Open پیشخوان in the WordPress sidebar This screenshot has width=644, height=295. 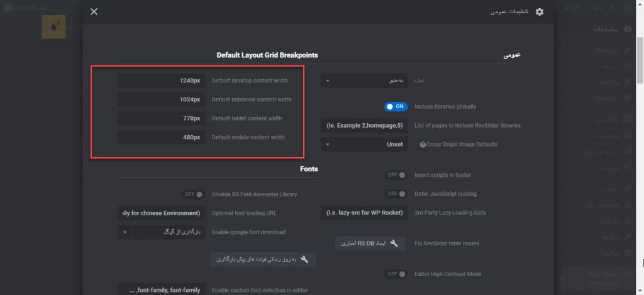pos(607,29)
